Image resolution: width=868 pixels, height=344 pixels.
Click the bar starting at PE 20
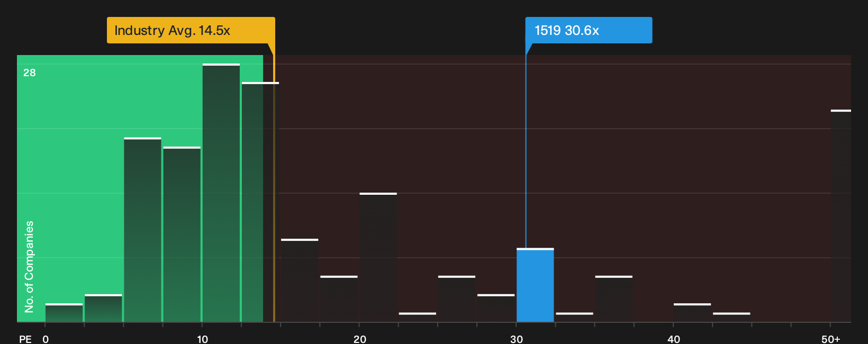378,257
